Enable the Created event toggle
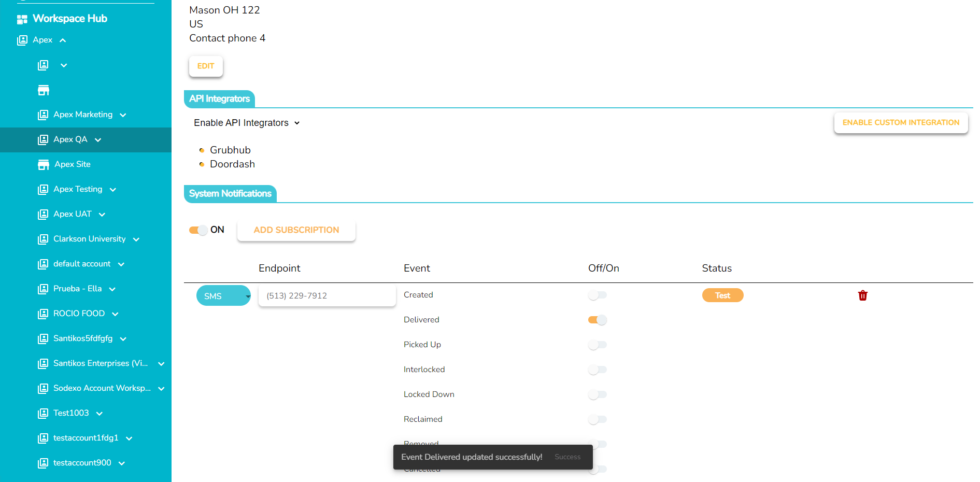 pyautogui.click(x=597, y=295)
